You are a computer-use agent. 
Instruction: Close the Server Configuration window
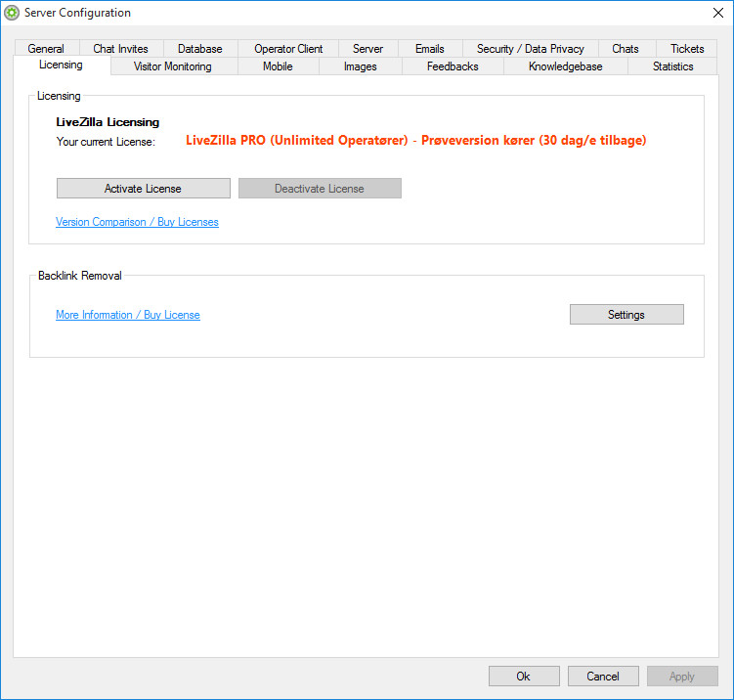718,13
